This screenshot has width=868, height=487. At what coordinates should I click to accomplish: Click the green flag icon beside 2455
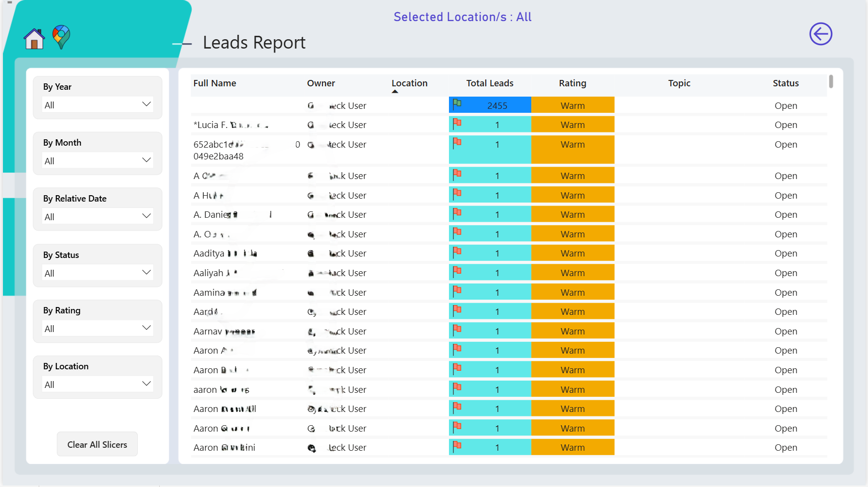457,103
